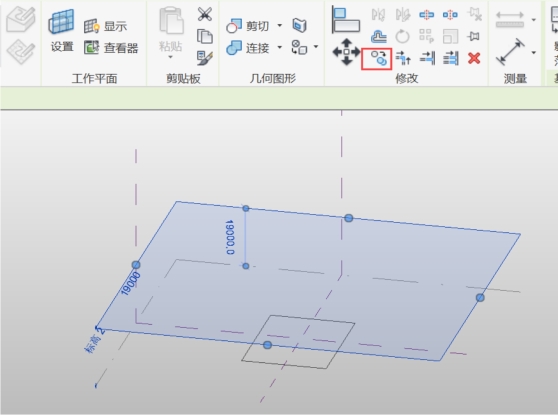The width and height of the screenshot is (558, 415).
Task: Select the Rotate tool icon
Action: point(402,36)
